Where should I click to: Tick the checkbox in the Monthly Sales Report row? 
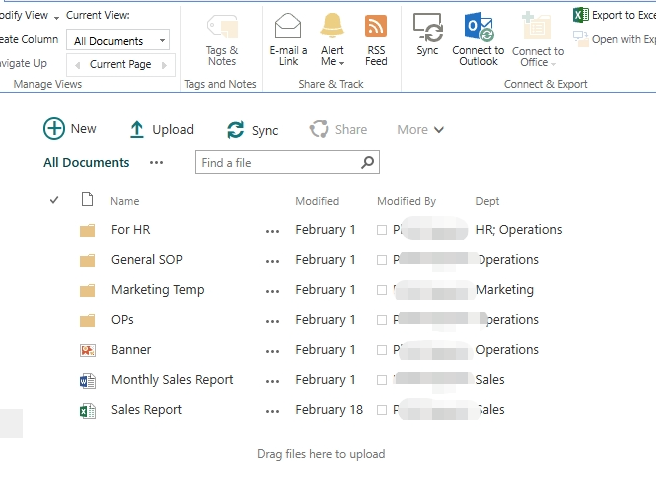382,380
